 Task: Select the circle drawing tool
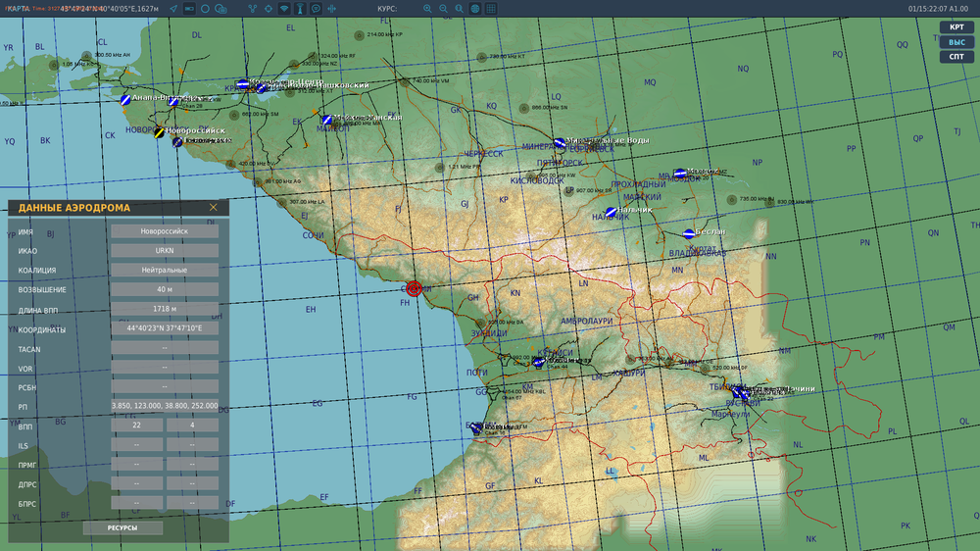tap(205, 9)
